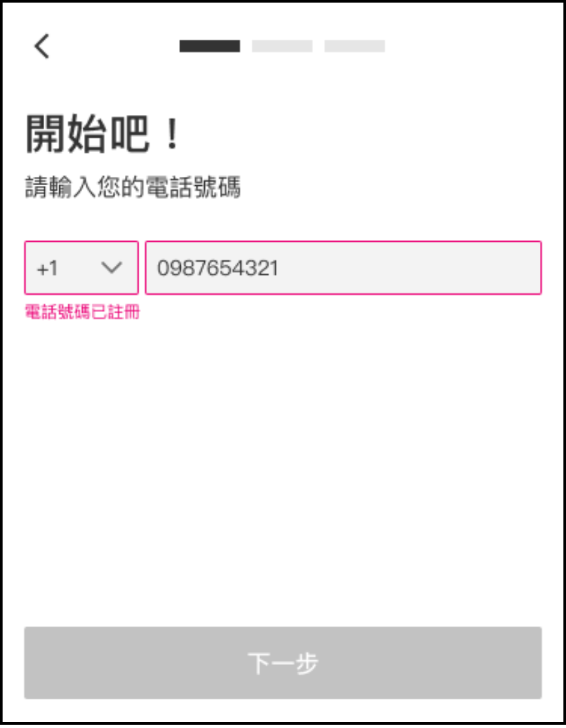Select the third grey progress step indicator

tap(355, 46)
